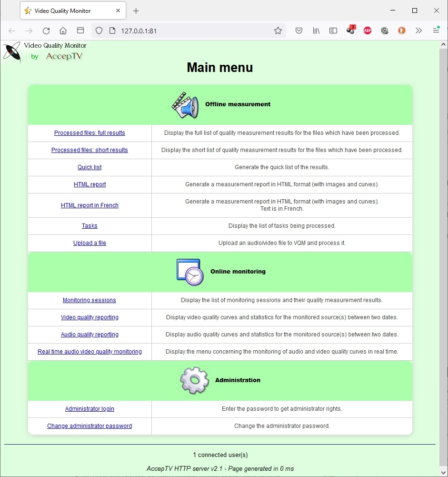
Task: Open the Adblock Plus extension
Action: click(x=368, y=30)
